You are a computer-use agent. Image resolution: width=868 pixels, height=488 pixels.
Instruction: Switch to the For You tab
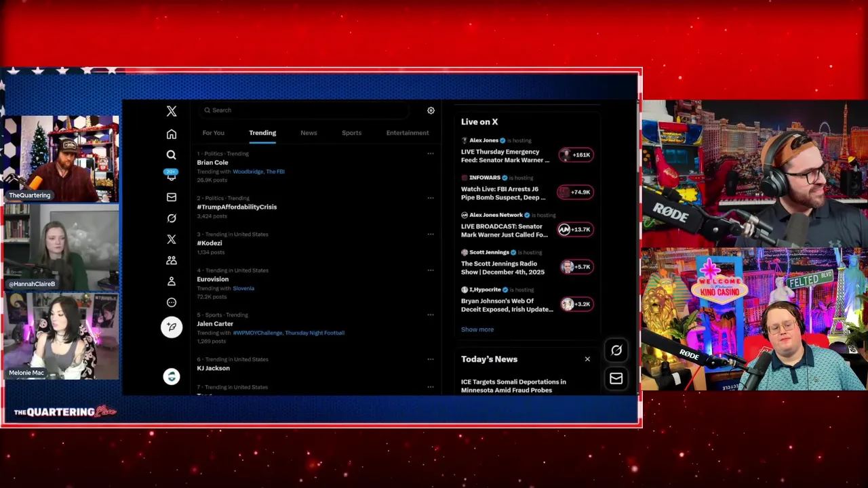(213, 133)
